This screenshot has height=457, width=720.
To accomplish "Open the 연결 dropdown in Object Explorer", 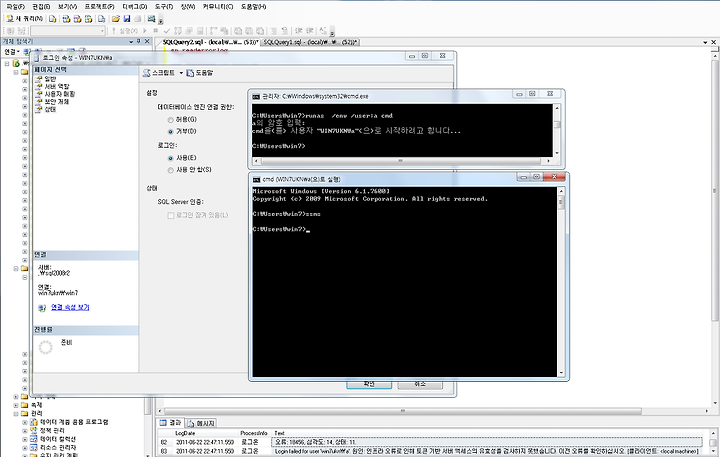I will point(12,51).
